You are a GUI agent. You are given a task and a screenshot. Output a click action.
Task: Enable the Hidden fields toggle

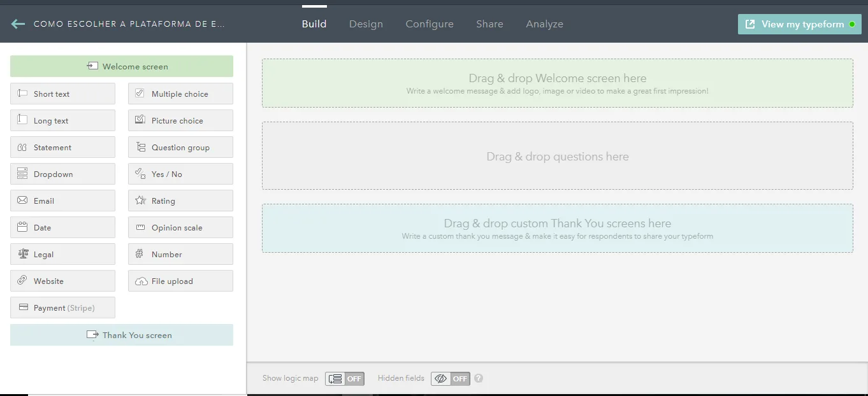pos(451,379)
